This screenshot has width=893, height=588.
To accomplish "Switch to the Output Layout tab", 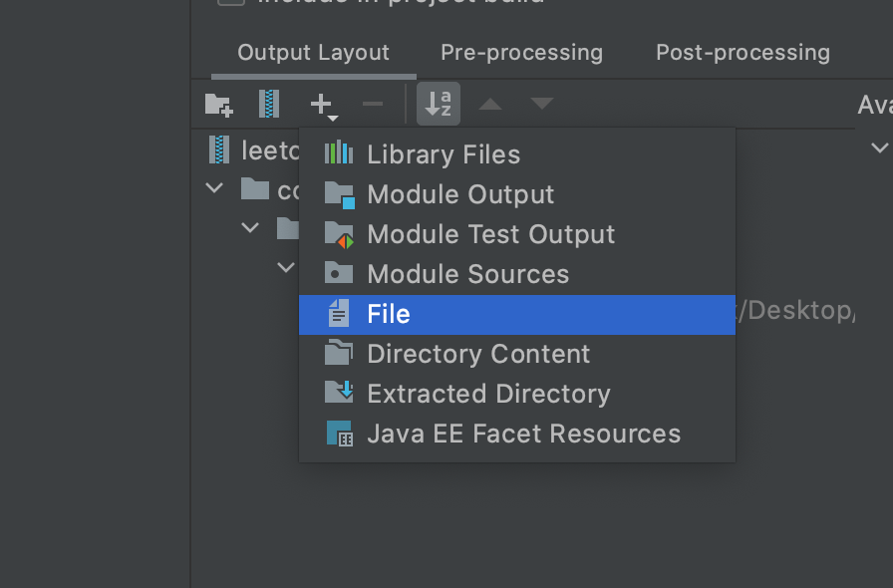I will pos(313,53).
